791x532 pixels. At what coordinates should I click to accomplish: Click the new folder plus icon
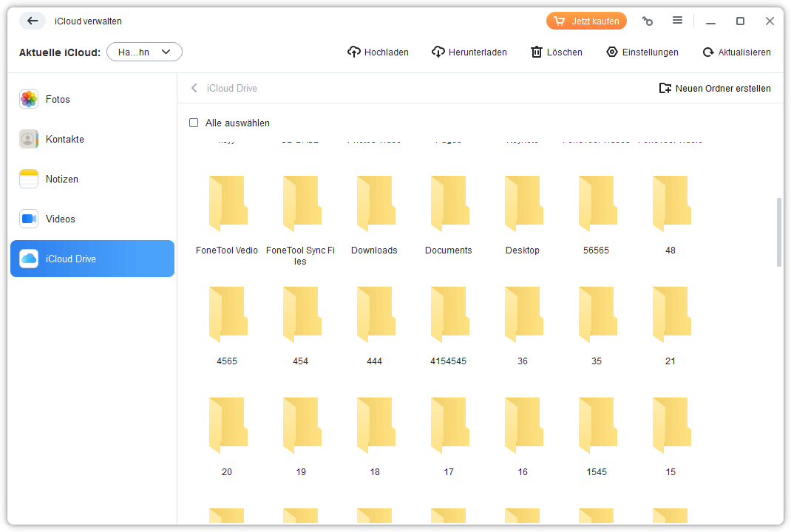(x=665, y=88)
